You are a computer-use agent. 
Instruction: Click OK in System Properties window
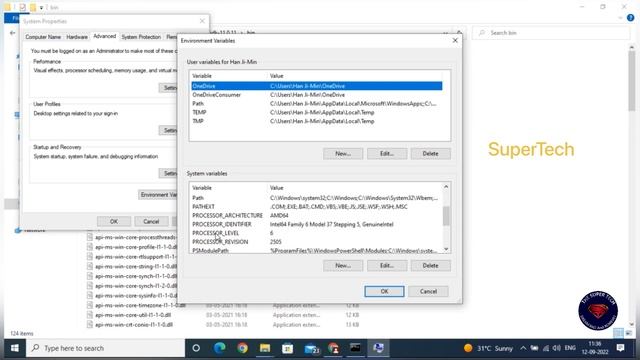(x=114, y=221)
